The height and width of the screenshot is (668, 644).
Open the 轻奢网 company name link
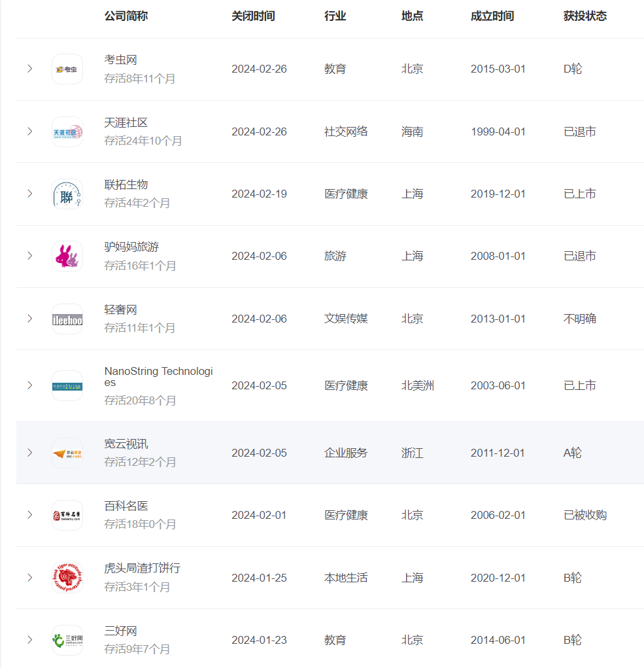coord(120,309)
